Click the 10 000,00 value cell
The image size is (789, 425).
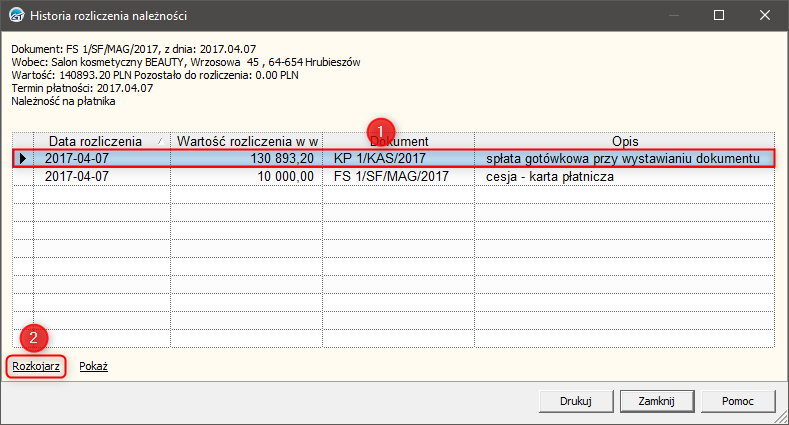[247, 177]
